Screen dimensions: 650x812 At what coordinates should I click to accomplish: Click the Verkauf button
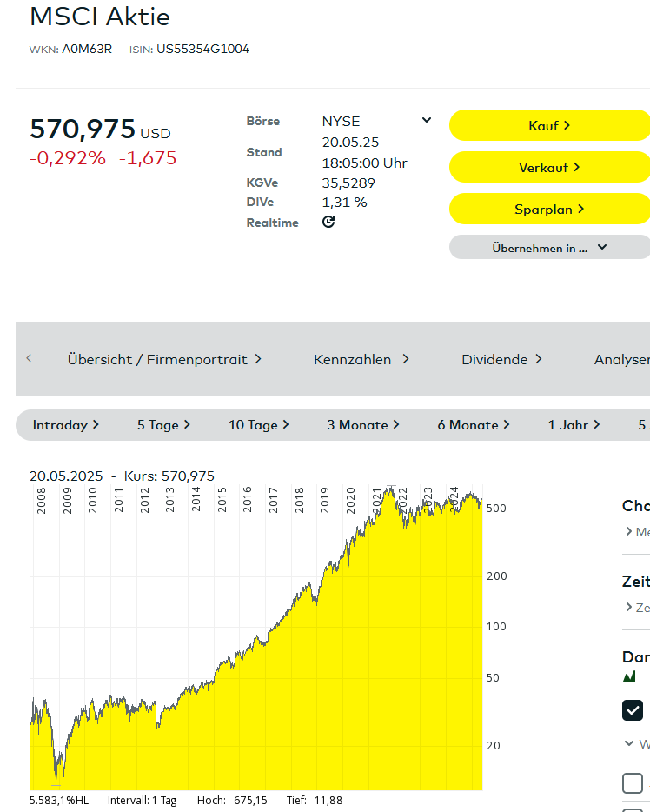549,167
